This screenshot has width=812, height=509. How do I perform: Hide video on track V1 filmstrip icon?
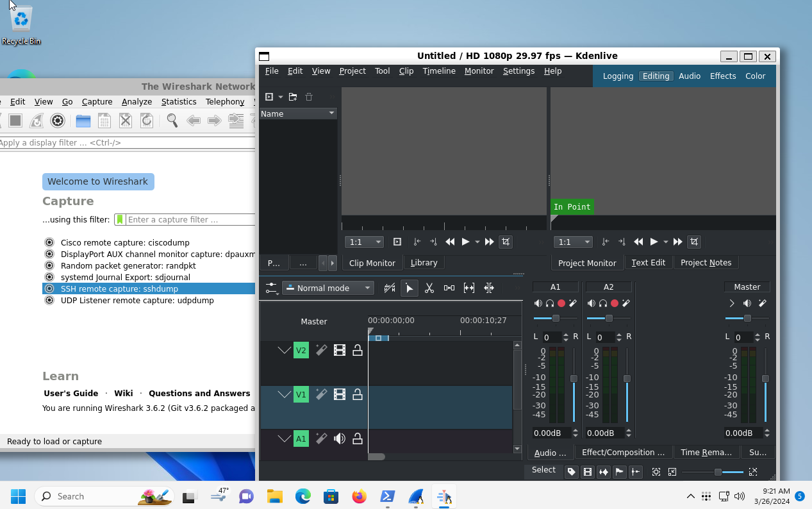point(340,394)
